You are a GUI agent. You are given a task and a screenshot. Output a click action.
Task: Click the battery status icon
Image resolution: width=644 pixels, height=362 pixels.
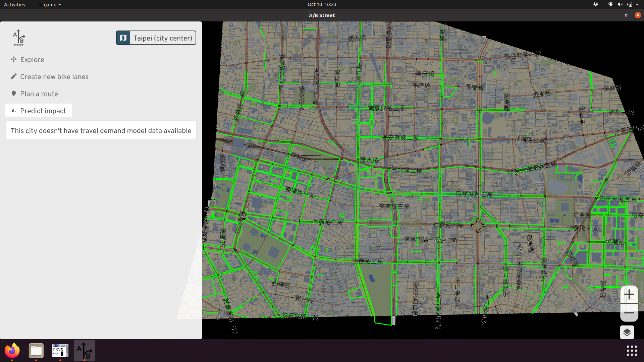click(x=630, y=4)
